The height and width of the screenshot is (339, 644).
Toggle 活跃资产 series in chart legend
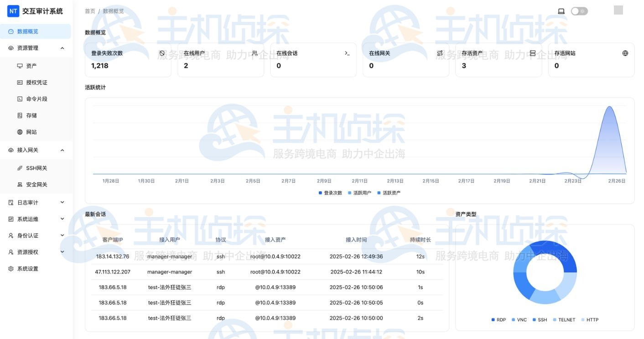click(389, 193)
